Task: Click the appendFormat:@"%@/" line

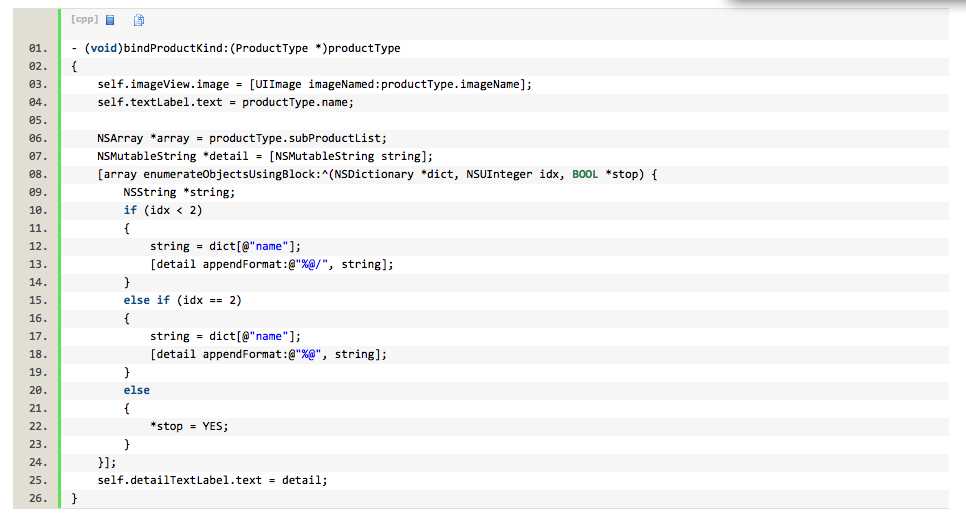Action: click(x=272, y=264)
